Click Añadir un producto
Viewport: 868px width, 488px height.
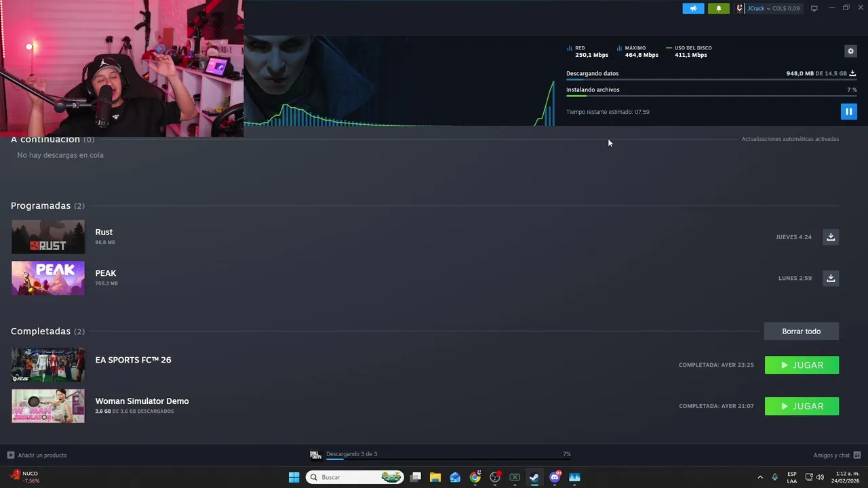pos(37,455)
